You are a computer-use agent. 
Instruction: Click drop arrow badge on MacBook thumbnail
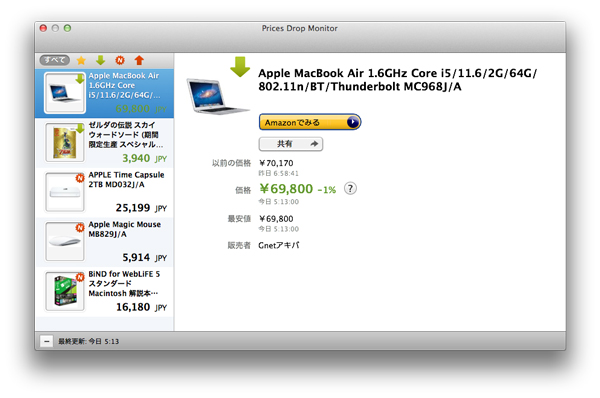(80, 79)
